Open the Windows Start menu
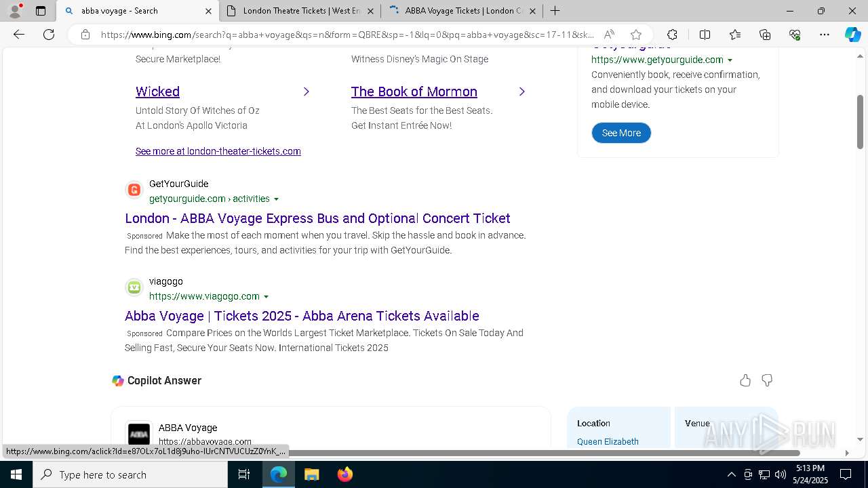Screen dimensions: 868x488 16,474
